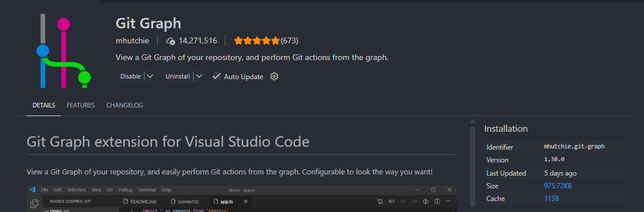Expand the Disable dropdown arrow

[150, 76]
